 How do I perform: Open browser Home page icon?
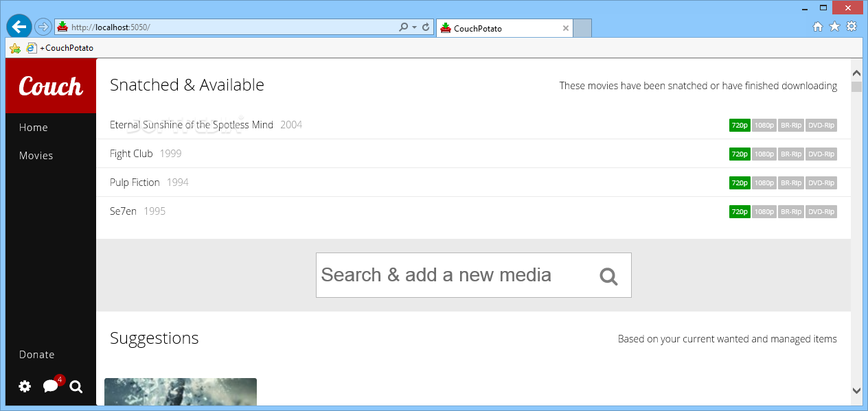tap(817, 27)
